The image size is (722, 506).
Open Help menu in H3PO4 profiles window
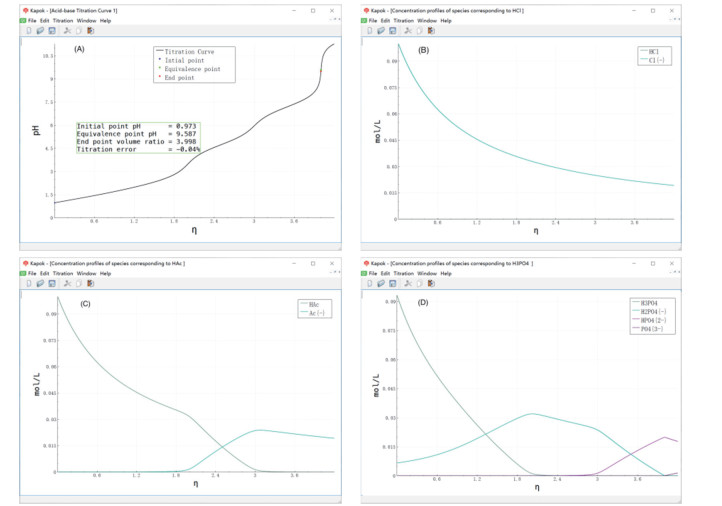pyautogui.click(x=446, y=273)
